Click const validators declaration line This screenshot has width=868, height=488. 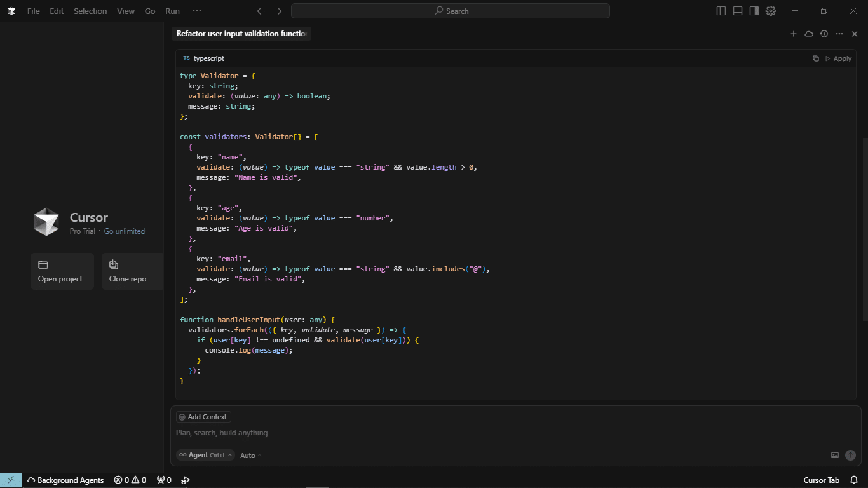[248, 137]
